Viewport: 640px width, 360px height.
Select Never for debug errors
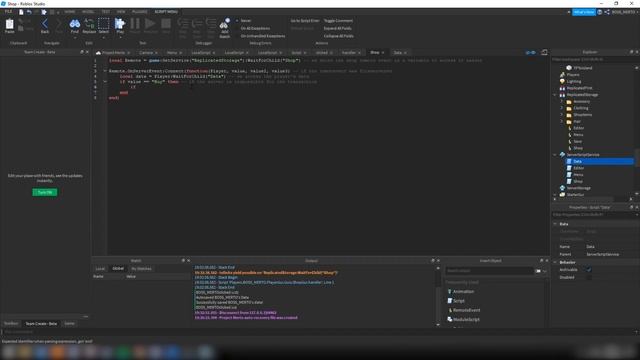click(x=245, y=20)
